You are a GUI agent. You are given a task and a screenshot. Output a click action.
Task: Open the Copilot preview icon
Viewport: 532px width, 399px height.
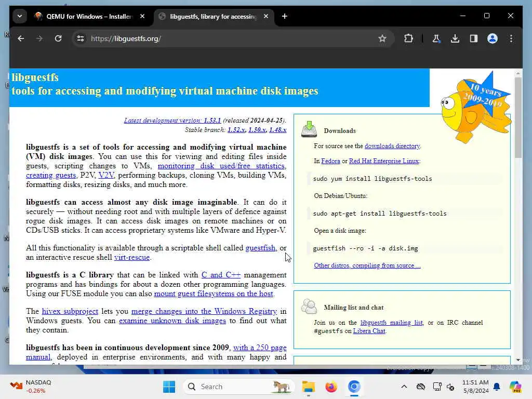click(x=515, y=387)
